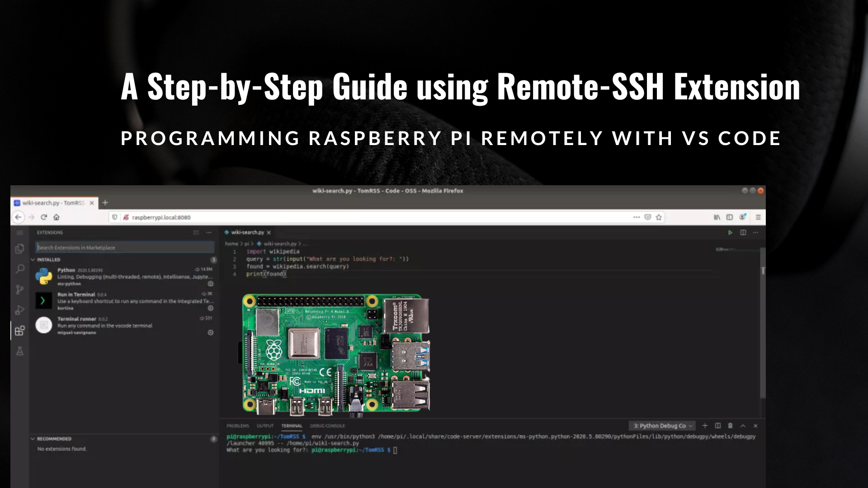Split the terminal panel
This screenshot has height=488, width=868.
click(x=717, y=426)
